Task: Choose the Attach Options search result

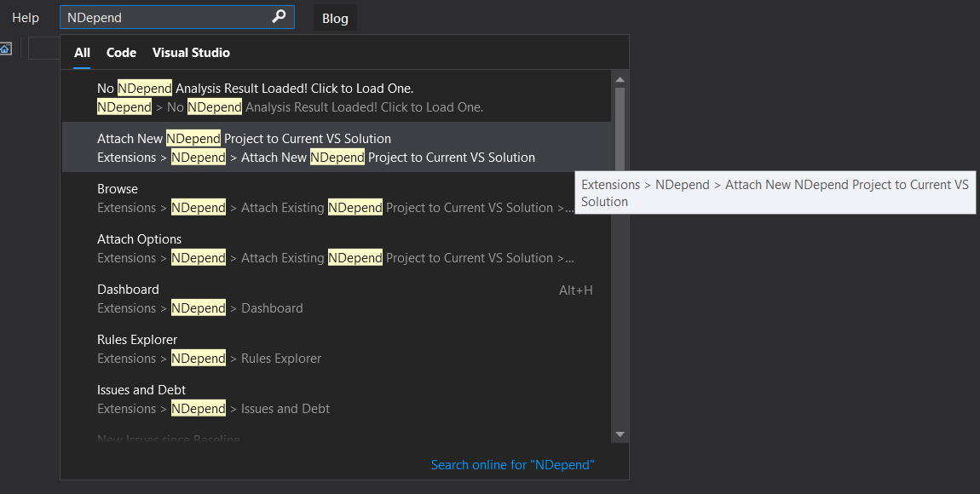Action: tap(337, 248)
